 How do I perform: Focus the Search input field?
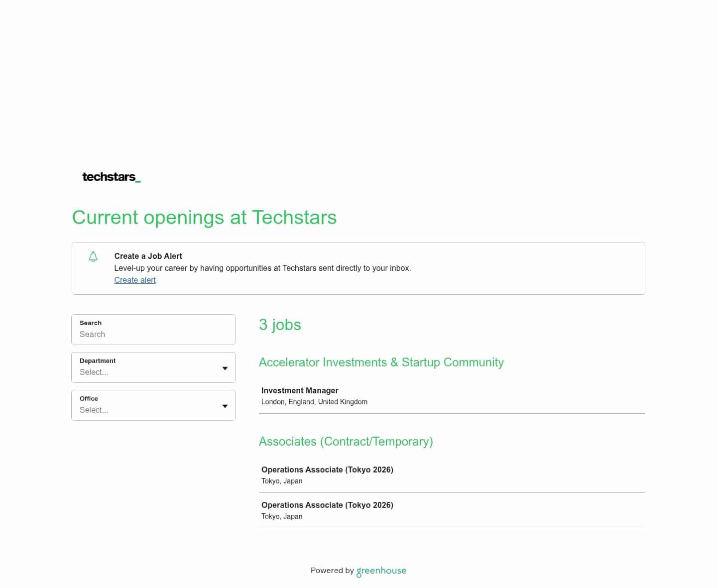(153, 334)
